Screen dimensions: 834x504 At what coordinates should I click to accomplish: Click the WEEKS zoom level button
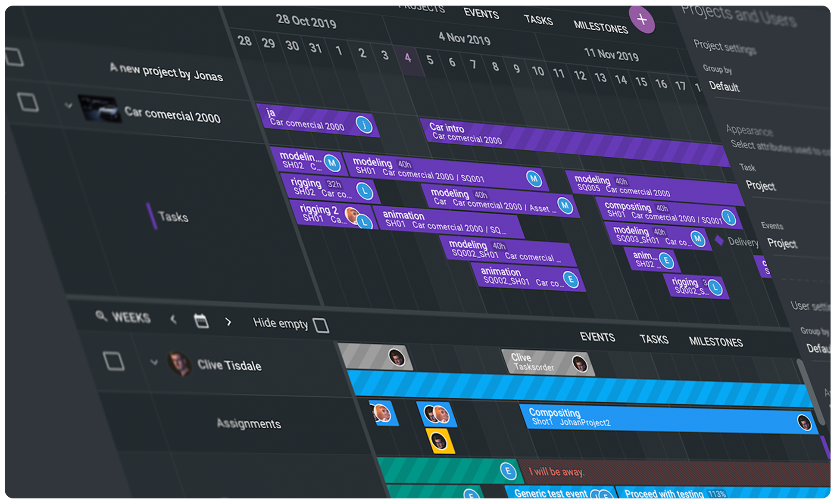click(x=131, y=317)
